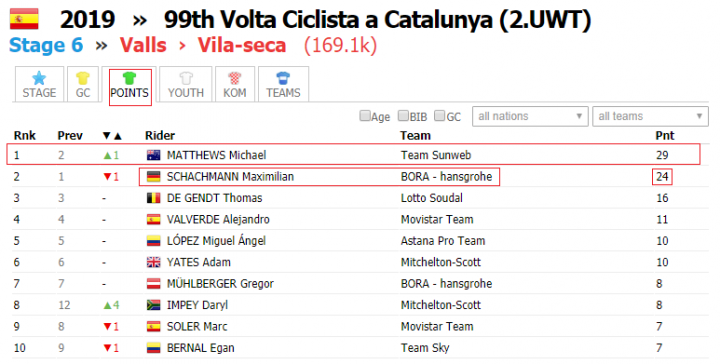Select the KOM polka-dot jersey tab

click(235, 85)
